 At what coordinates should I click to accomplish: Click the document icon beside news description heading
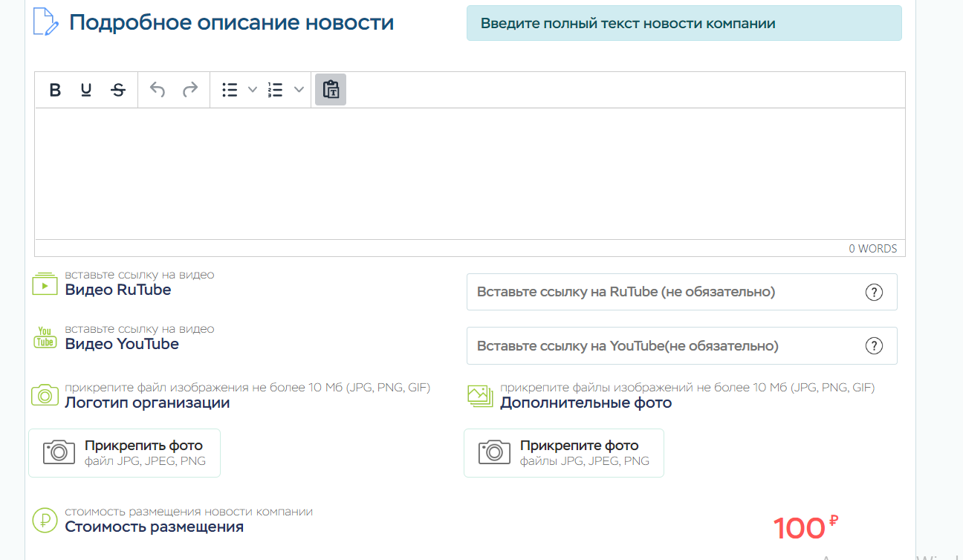coord(45,22)
